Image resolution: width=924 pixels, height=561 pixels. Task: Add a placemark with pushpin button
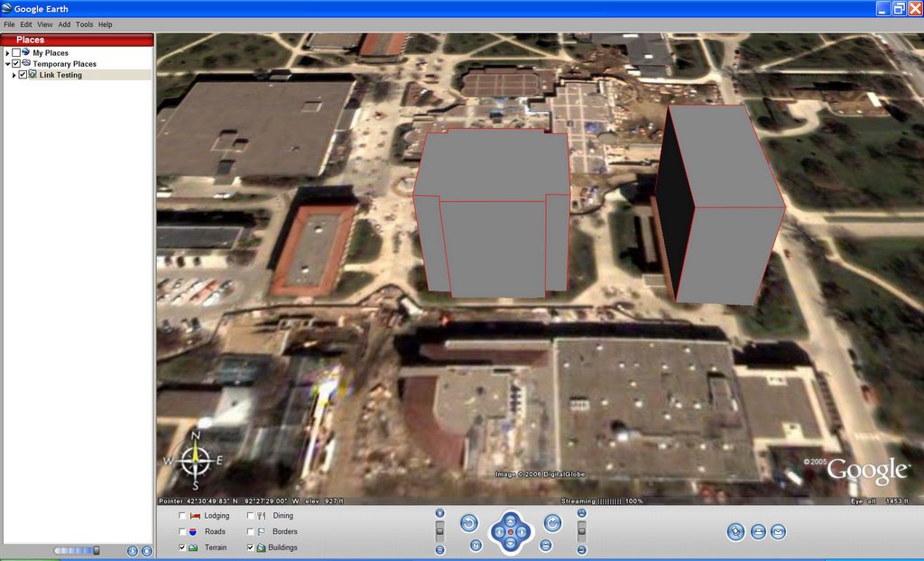[735, 532]
